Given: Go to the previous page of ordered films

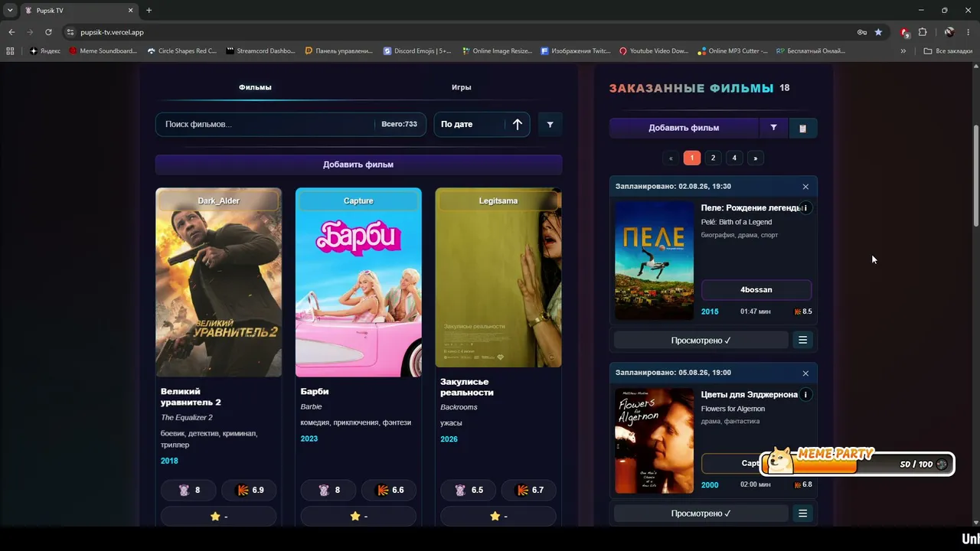Looking at the screenshot, I should pyautogui.click(x=671, y=158).
